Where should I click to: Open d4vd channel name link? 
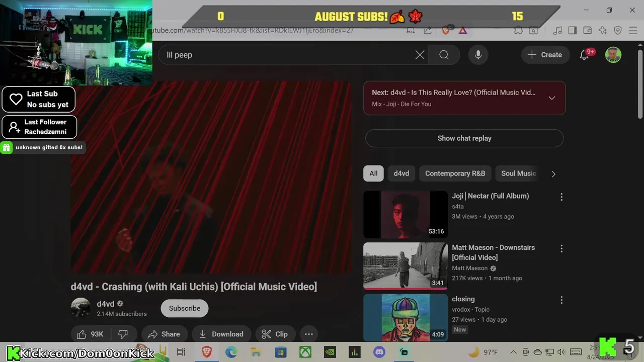(x=106, y=304)
